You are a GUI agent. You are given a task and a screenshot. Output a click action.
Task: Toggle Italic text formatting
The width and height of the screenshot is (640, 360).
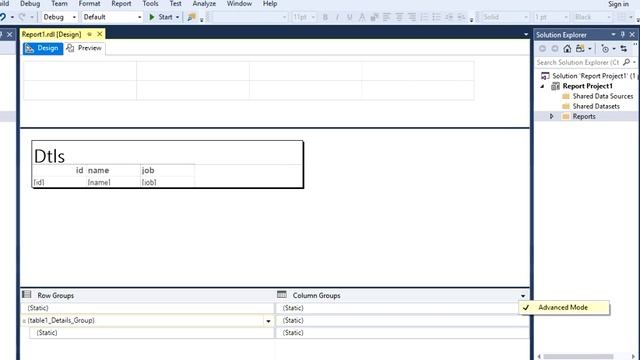point(337,17)
